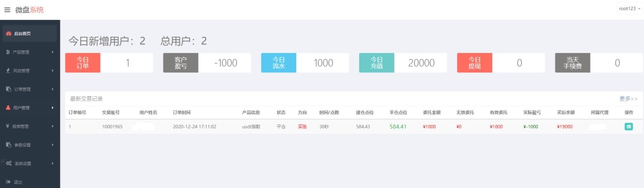Click the 今日订单 red tile
Viewport: 644px width, 188px height.
(83, 63)
